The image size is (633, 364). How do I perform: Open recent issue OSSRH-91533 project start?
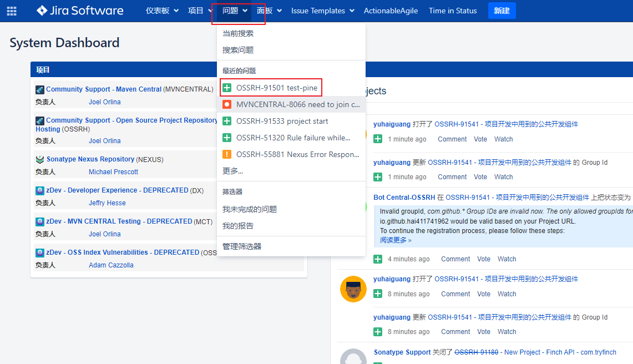(x=291, y=121)
